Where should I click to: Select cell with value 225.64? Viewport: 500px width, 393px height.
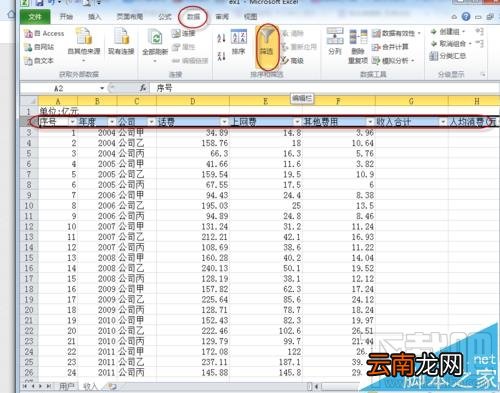point(193,299)
